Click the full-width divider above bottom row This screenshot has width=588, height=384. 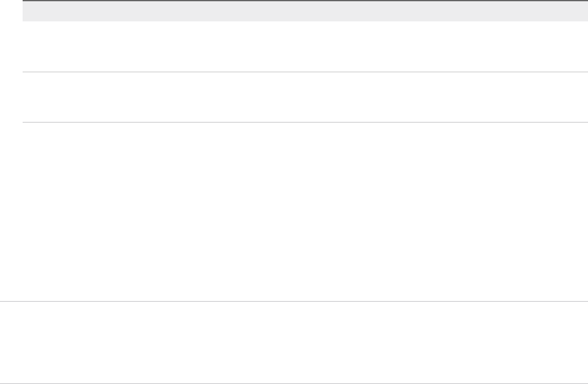[x=294, y=301]
